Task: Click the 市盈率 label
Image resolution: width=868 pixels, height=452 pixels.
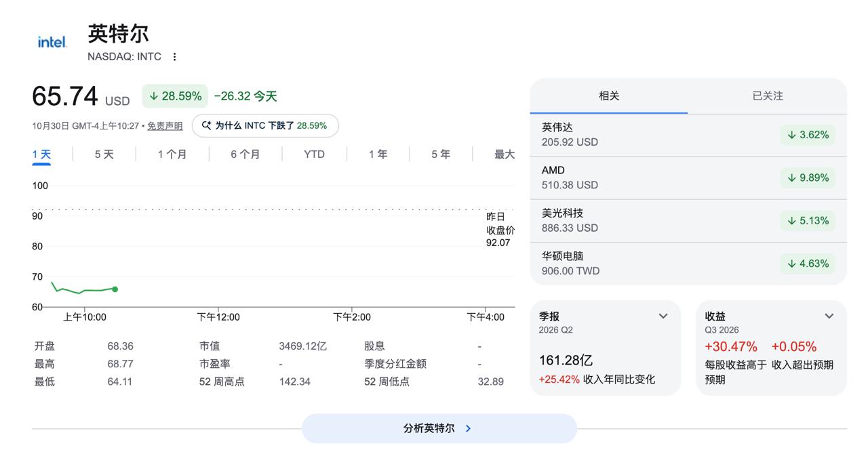Action: (215, 364)
